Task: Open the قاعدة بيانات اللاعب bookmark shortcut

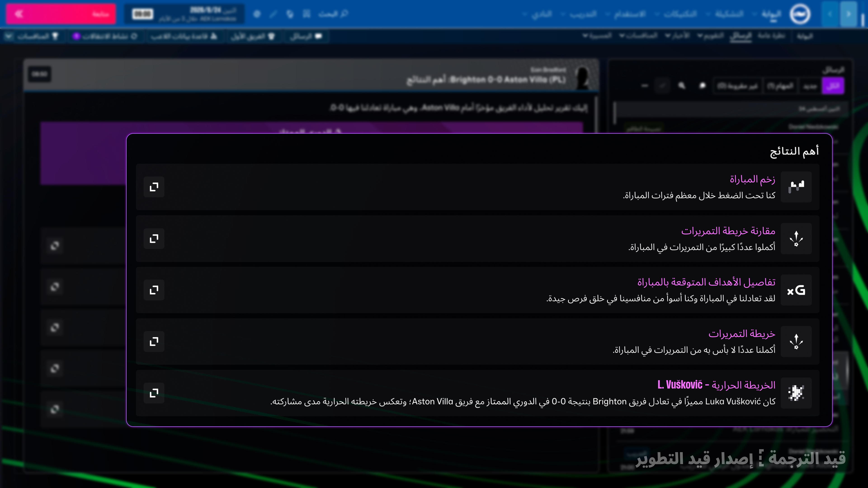Action: point(184,36)
